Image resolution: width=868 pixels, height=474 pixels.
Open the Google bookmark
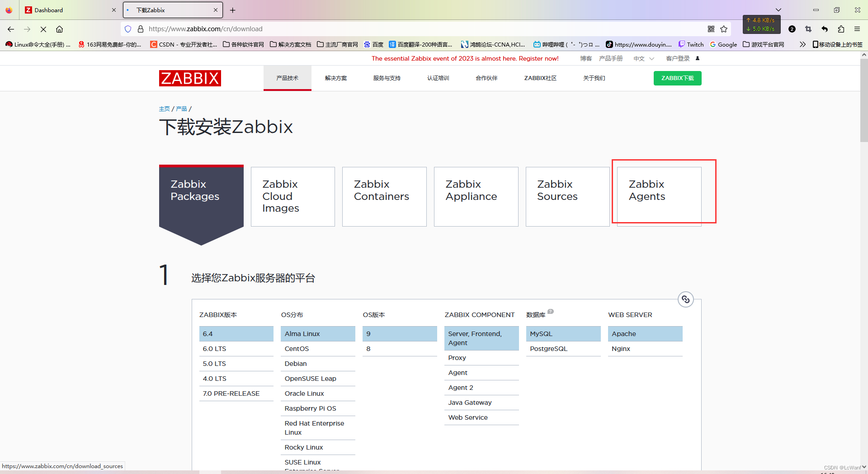(723, 44)
